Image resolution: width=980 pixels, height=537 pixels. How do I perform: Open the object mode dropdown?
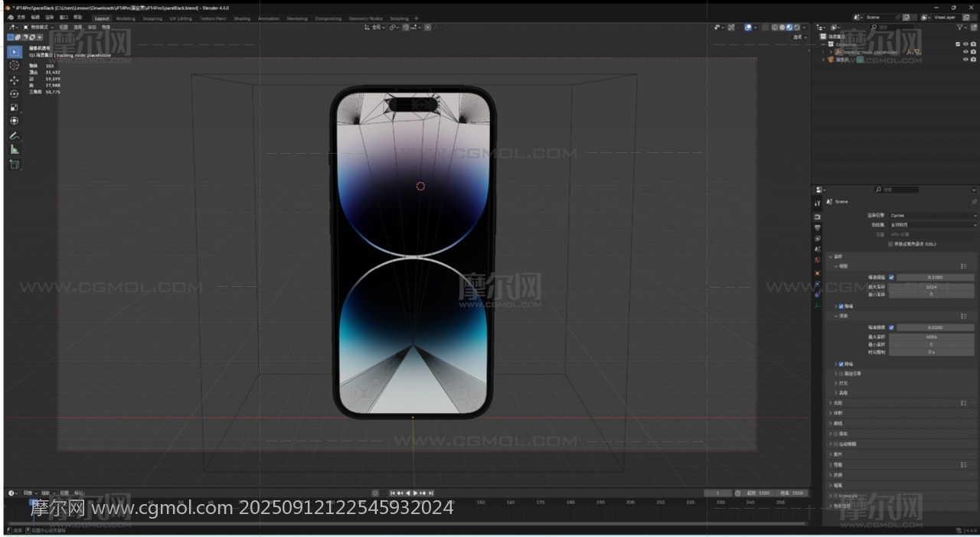tap(38, 28)
